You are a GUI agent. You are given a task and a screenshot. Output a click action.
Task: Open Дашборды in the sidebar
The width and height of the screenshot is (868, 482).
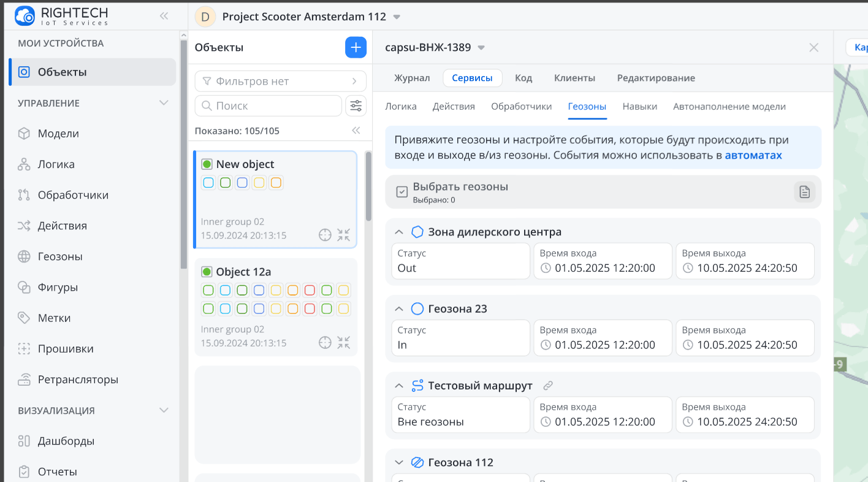pyautogui.click(x=66, y=440)
